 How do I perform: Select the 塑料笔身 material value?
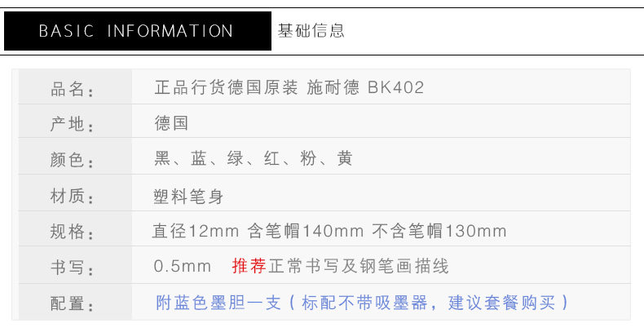(x=188, y=196)
